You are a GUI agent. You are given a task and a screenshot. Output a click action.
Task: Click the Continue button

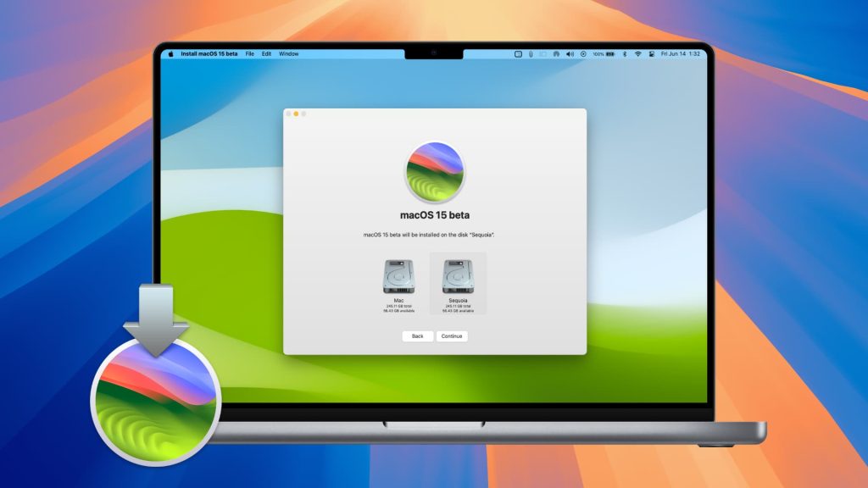tap(451, 336)
